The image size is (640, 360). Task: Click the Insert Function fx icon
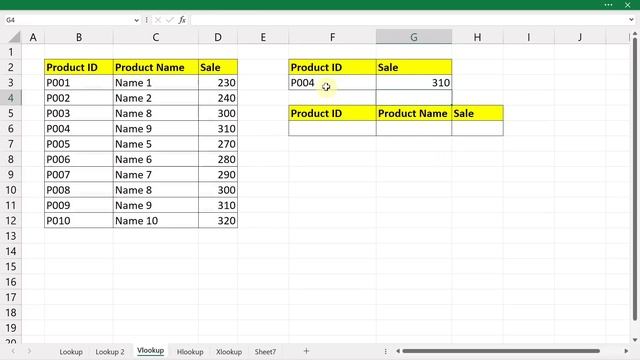(x=182, y=20)
